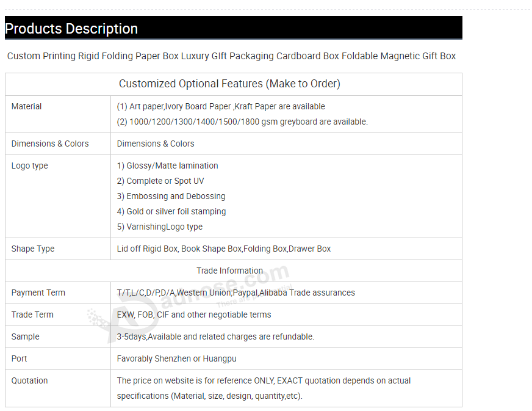Click the Favorably Shenzhen or Huangpu text
This screenshot has width=532, height=411.
point(176,359)
